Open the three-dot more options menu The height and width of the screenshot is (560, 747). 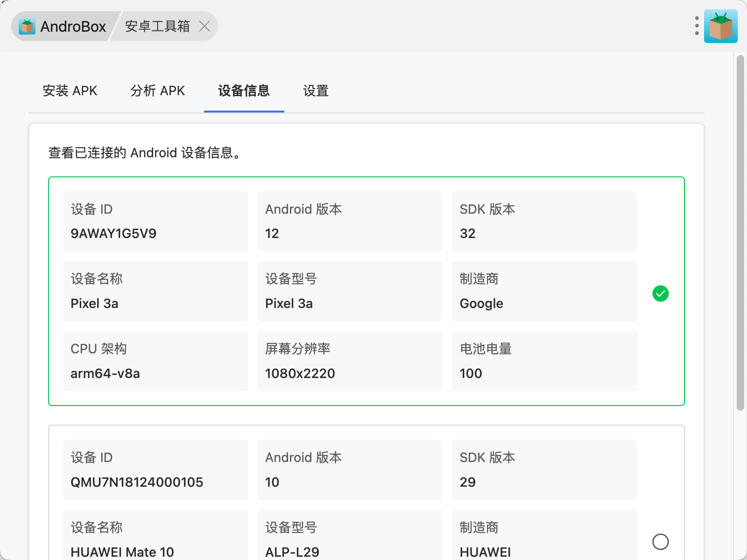(697, 26)
